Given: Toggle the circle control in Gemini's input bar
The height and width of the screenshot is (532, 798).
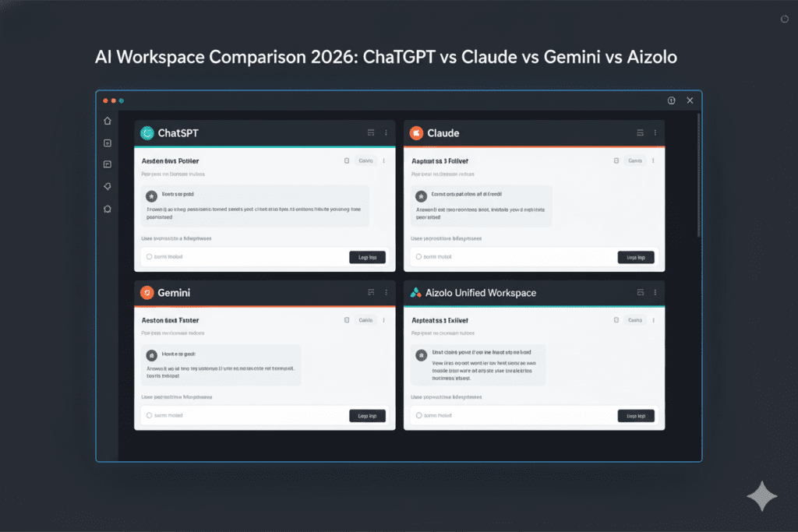Looking at the screenshot, I should click(x=148, y=415).
